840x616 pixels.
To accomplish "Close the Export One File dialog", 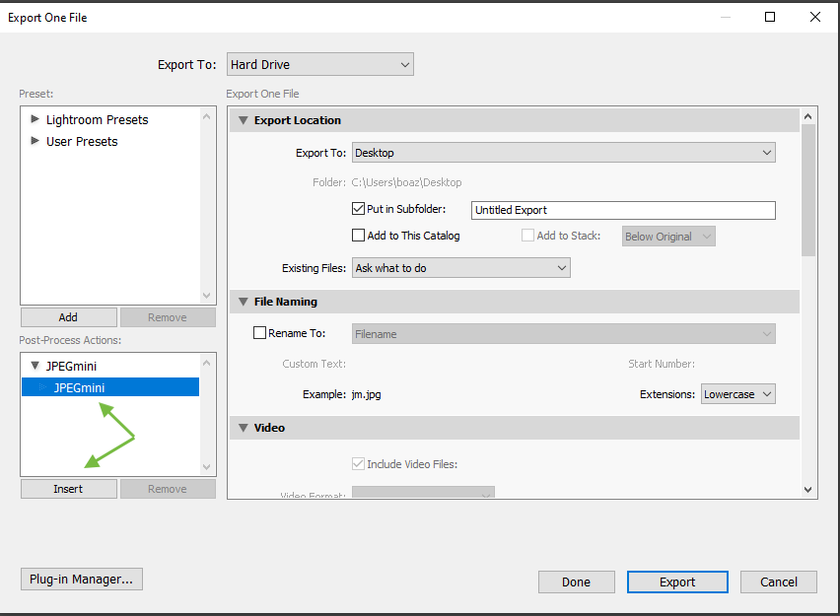I will point(815,17).
